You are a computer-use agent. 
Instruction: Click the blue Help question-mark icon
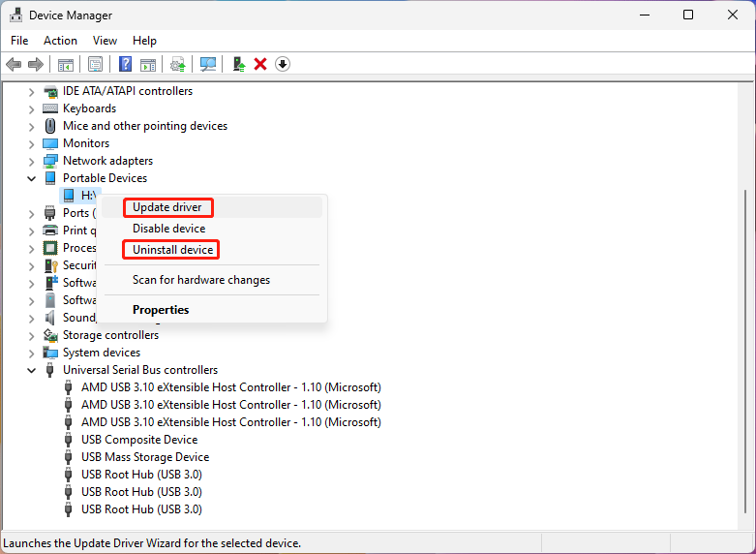(126, 64)
